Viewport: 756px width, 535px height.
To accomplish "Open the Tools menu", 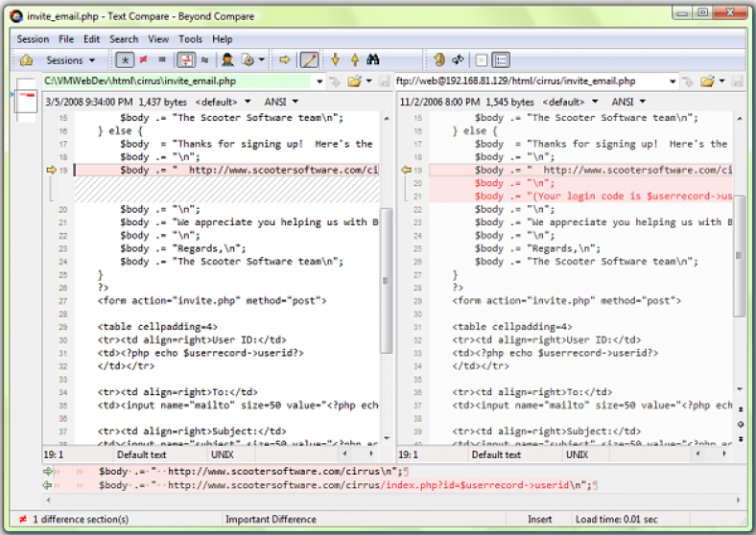I will [190, 39].
